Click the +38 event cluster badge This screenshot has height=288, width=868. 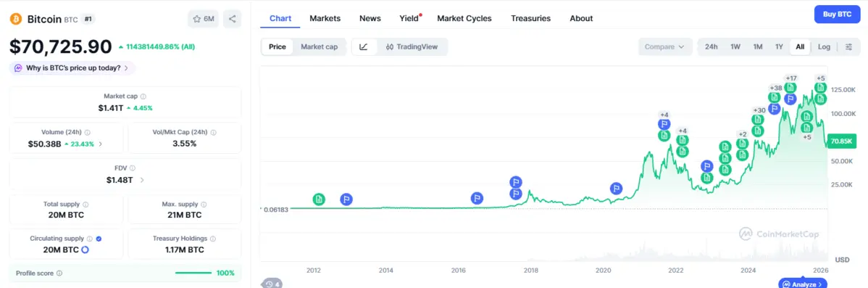775,88
